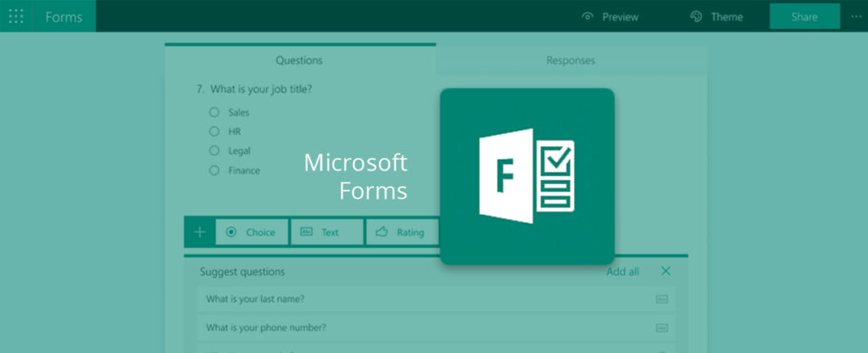Click the Share button
This screenshot has height=353, width=868.
point(804,17)
